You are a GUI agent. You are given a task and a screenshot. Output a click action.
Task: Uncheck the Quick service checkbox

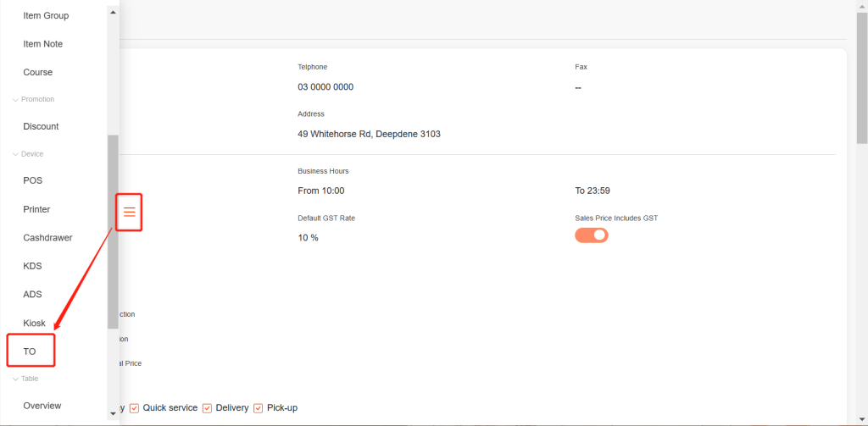point(134,408)
